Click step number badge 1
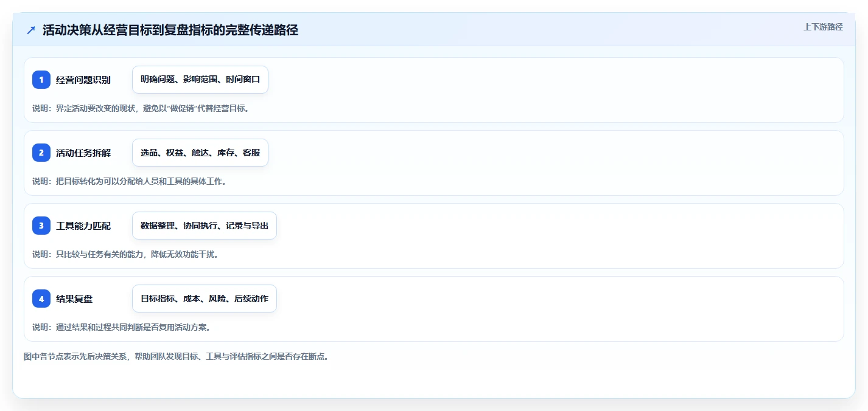The width and height of the screenshot is (868, 411). [x=41, y=80]
